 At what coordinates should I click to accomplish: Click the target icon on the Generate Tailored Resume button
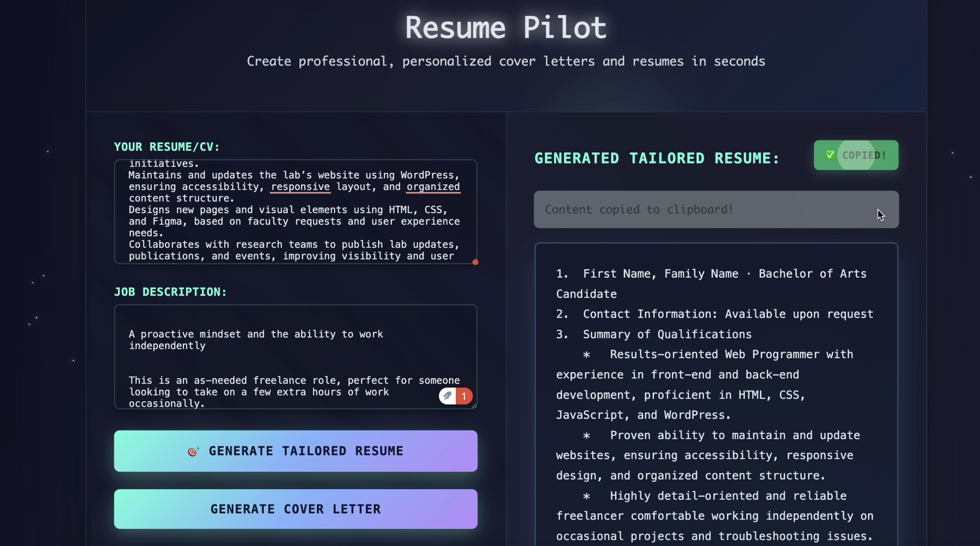click(x=193, y=451)
